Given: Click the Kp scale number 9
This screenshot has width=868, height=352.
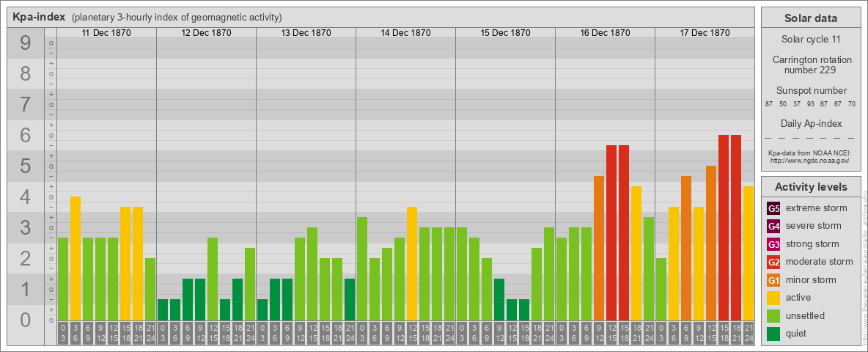Looking at the screenshot, I should coord(25,43).
